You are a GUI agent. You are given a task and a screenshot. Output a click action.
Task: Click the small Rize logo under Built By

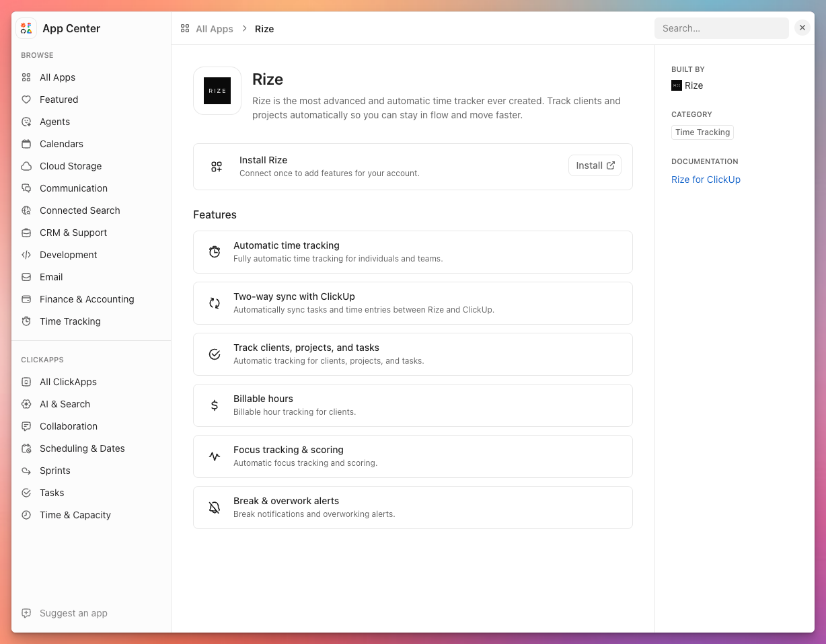[677, 85]
